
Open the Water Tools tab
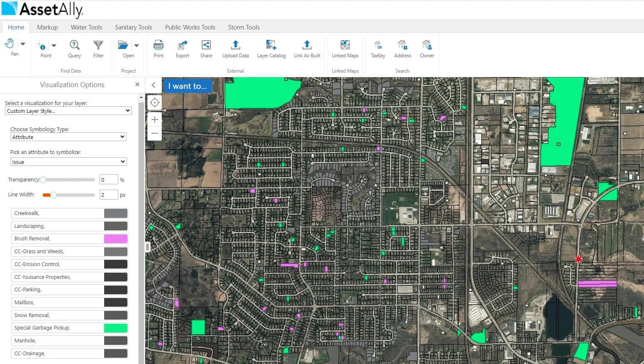tap(86, 27)
